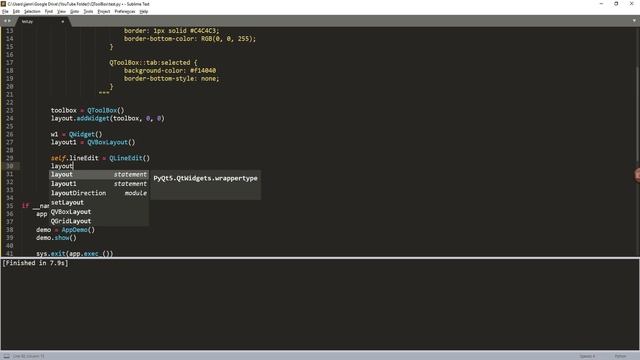This screenshot has width=640, height=360.
Task: Open the Preferences menu
Action: pos(124,11)
